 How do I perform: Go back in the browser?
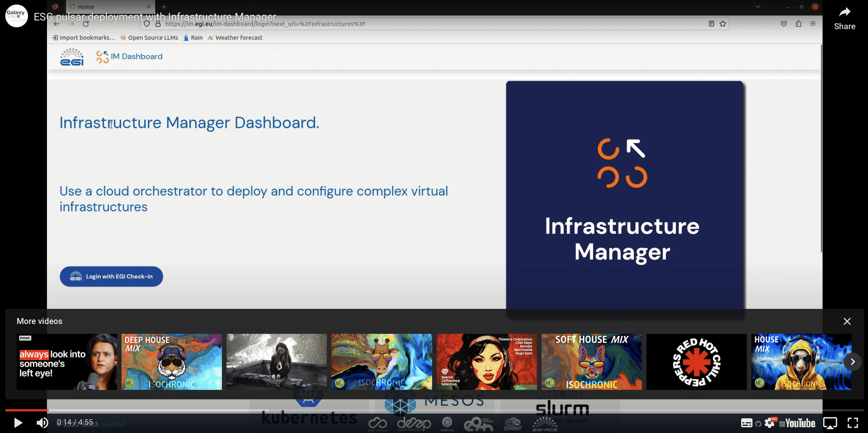56,24
